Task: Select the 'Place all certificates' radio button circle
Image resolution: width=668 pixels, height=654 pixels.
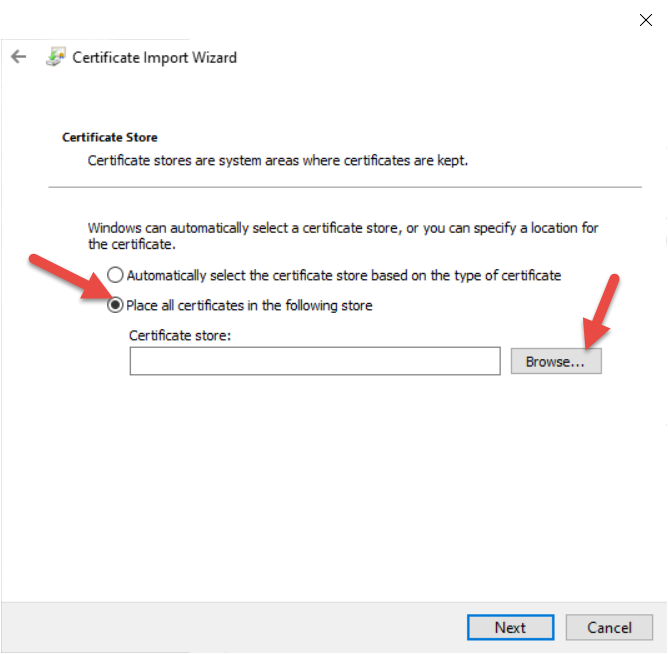Action: click(x=116, y=305)
